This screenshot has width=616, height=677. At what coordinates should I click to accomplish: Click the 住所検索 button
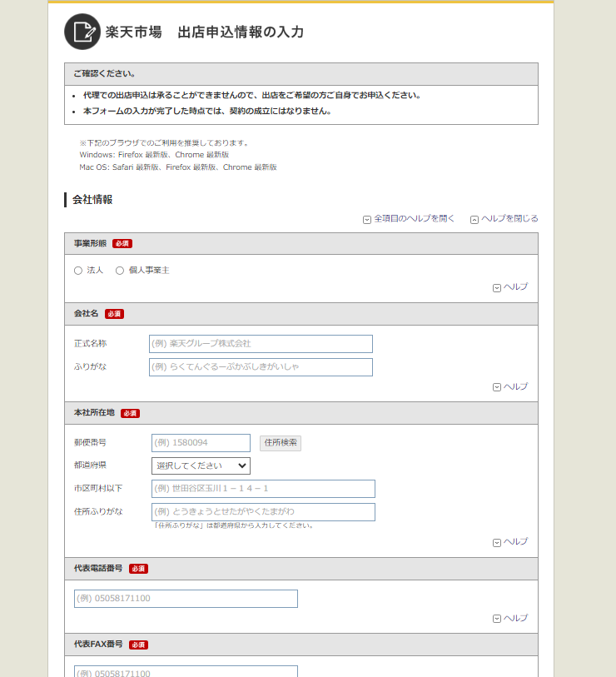click(x=281, y=443)
